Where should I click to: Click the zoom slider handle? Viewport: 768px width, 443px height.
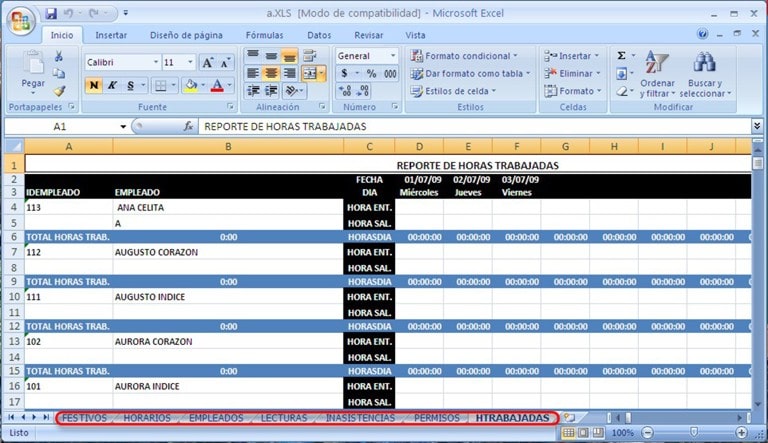(694, 432)
